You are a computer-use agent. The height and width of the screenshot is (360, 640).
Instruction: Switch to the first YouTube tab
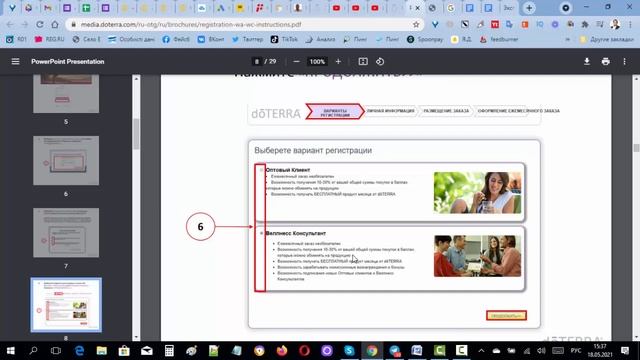pyautogui.click(x=336, y=8)
